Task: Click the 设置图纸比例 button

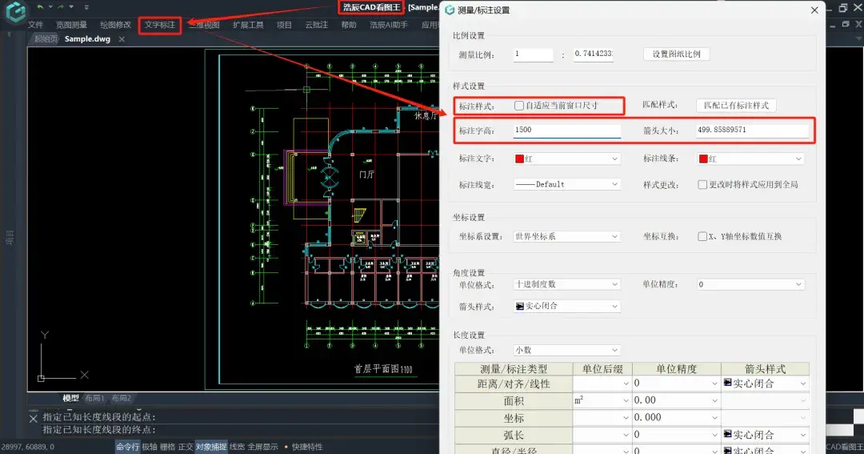Action: (676, 54)
